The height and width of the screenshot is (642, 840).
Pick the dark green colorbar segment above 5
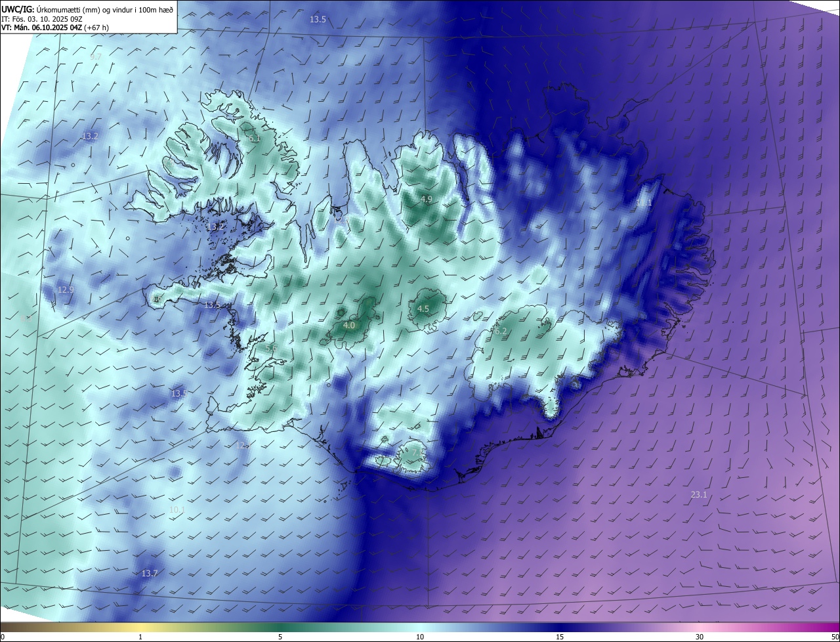click(280, 627)
